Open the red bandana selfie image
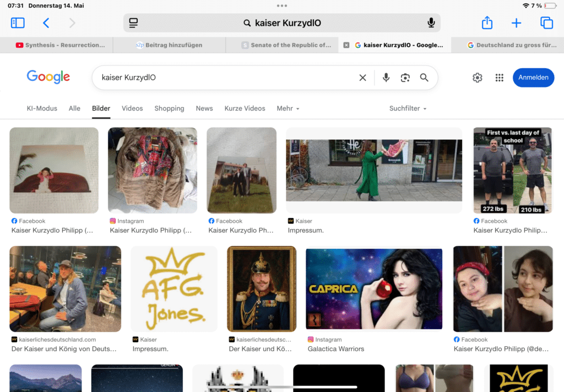 (503, 289)
